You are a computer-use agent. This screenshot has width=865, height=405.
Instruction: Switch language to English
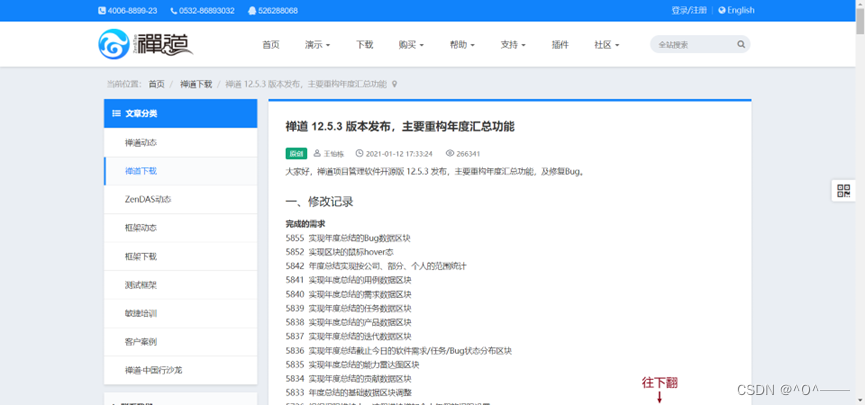pyautogui.click(x=740, y=10)
